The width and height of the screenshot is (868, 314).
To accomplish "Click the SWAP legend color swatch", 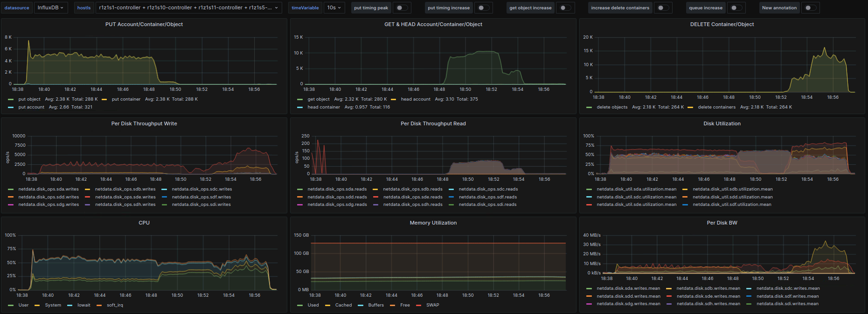I will [x=418, y=306].
